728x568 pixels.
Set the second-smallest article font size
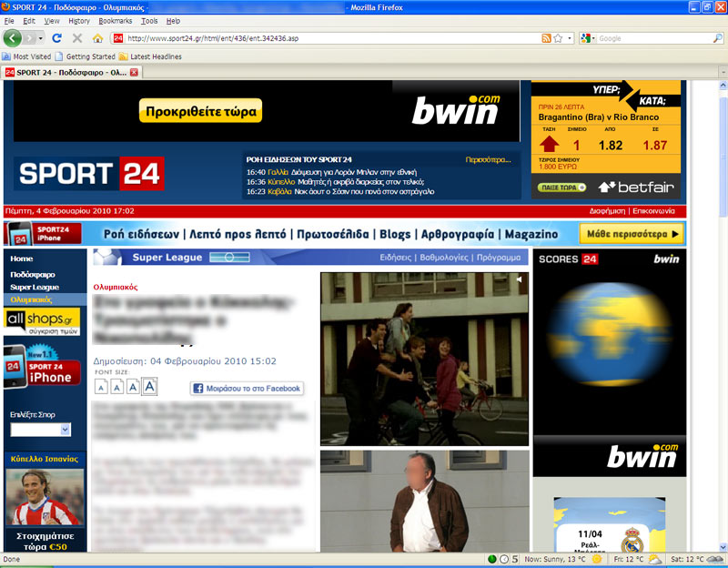[x=117, y=387]
